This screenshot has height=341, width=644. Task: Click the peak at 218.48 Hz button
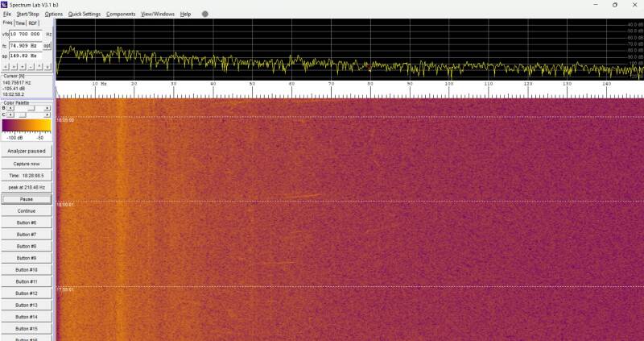(27, 187)
